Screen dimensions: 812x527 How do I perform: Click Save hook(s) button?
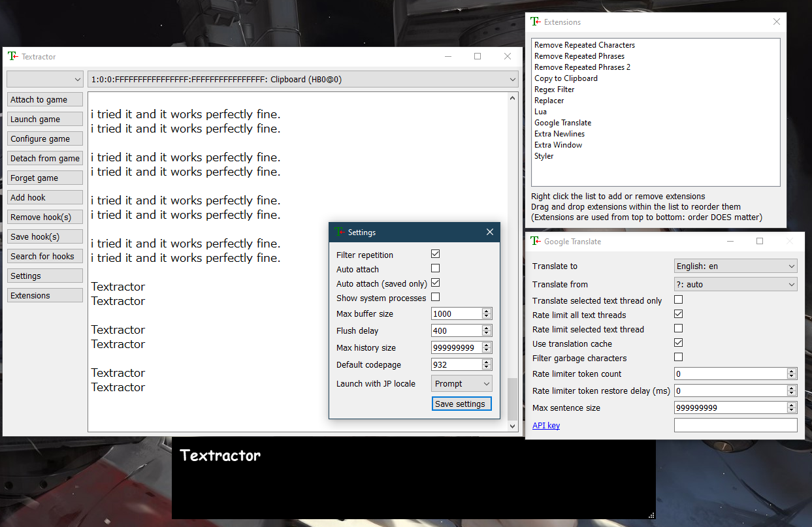click(x=44, y=236)
